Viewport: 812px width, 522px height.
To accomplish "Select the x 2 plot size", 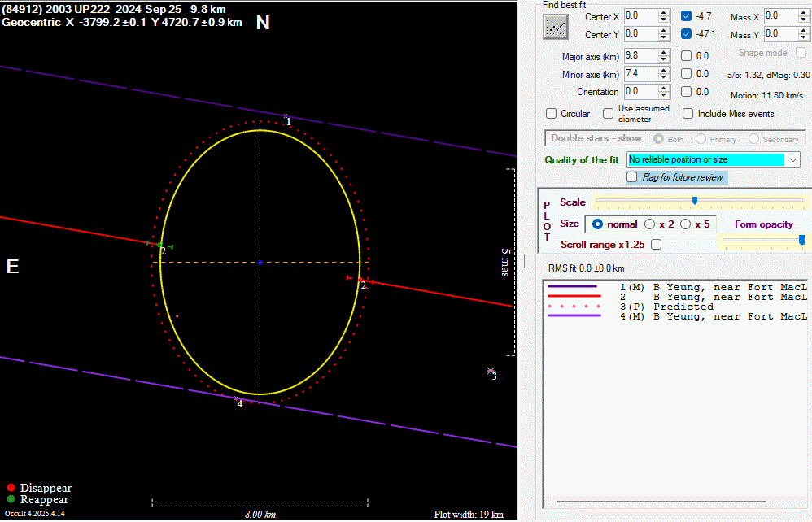I will coord(649,224).
